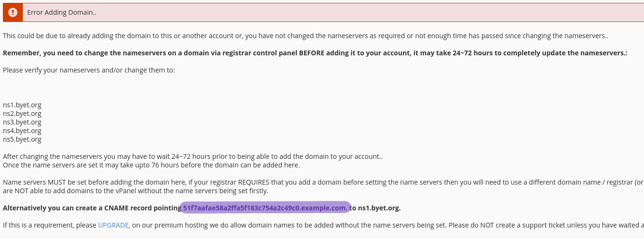Click the "Once the name servers are set" line
The width and height of the screenshot is (644, 239).
[x=151, y=165]
